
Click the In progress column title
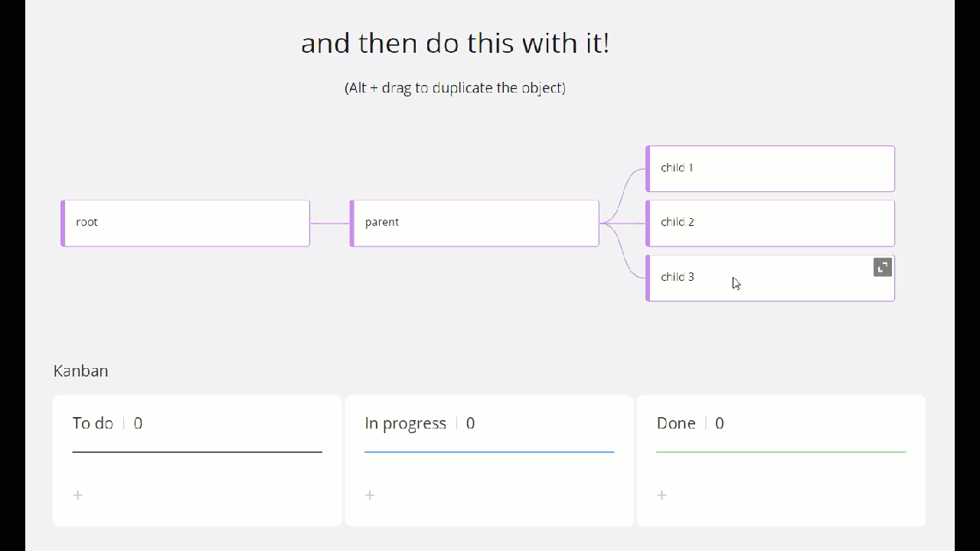coord(405,423)
